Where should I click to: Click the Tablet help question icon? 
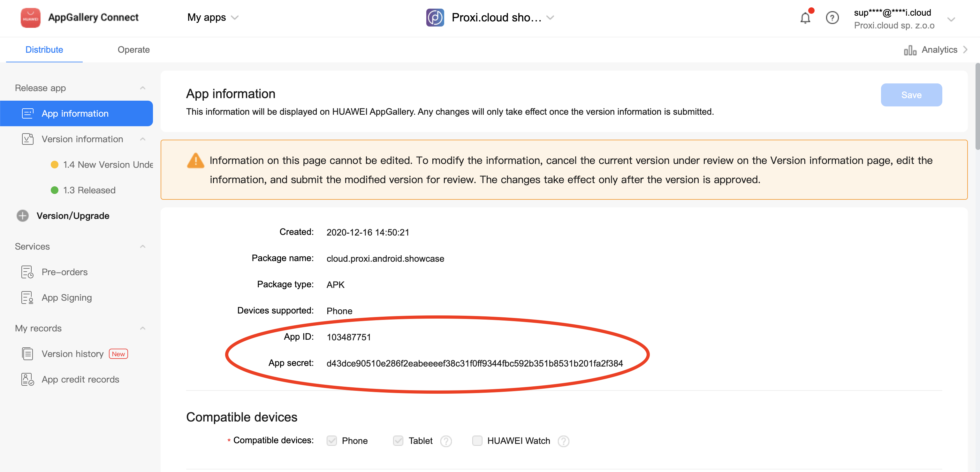[446, 441]
